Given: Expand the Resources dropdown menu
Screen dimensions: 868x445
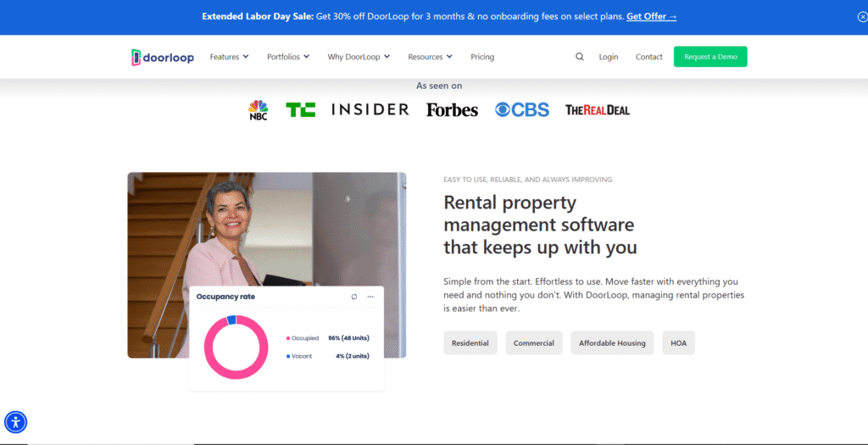Looking at the screenshot, I should pyautogui.click(x=430, y=57).
